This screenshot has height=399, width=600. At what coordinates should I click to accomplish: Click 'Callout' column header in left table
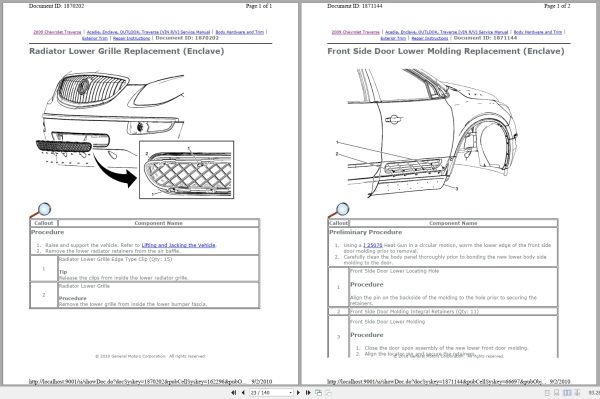[44, 223]
